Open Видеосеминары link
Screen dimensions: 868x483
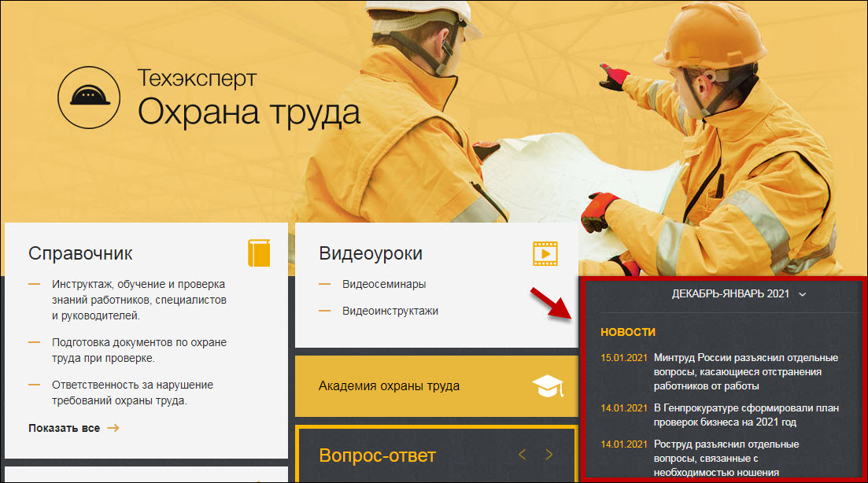coord(384,284)
